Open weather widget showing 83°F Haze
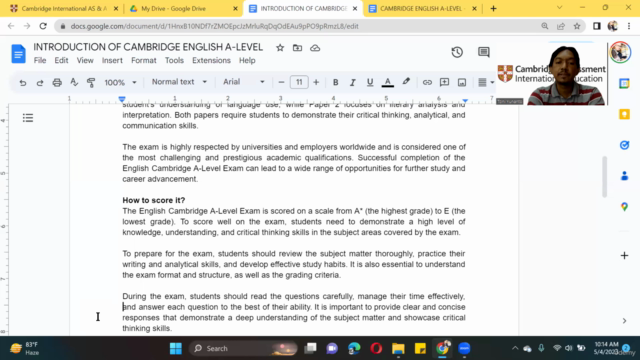The height and width of the screenshot is (360, 640). click(x=24, y=349)
